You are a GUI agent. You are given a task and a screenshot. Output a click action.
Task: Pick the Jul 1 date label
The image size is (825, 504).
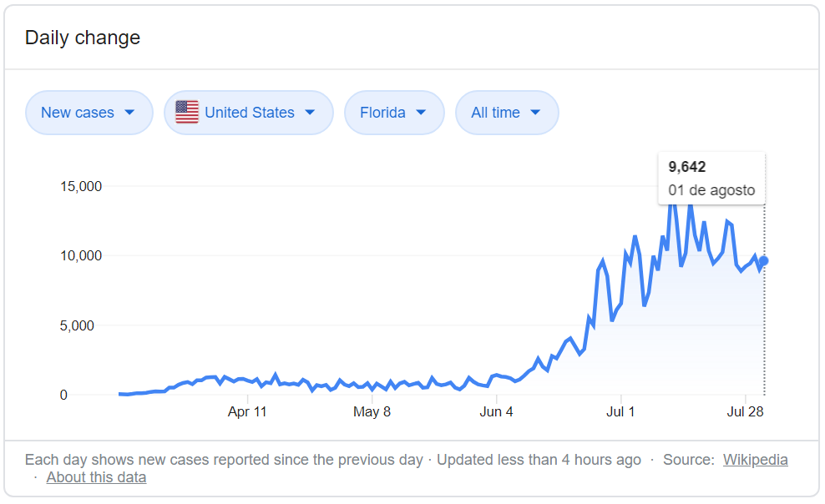coord(620,411)
